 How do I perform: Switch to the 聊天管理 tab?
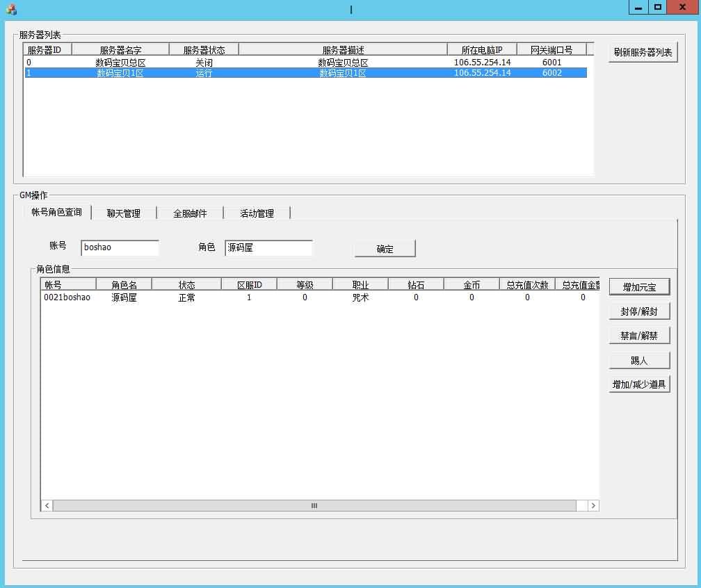pos(123,213)
